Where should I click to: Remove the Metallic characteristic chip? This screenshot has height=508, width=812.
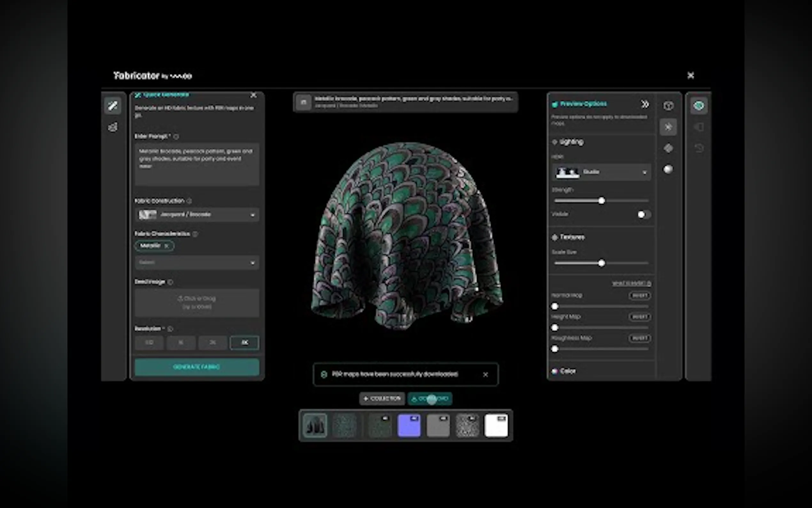tap(167, 246)
